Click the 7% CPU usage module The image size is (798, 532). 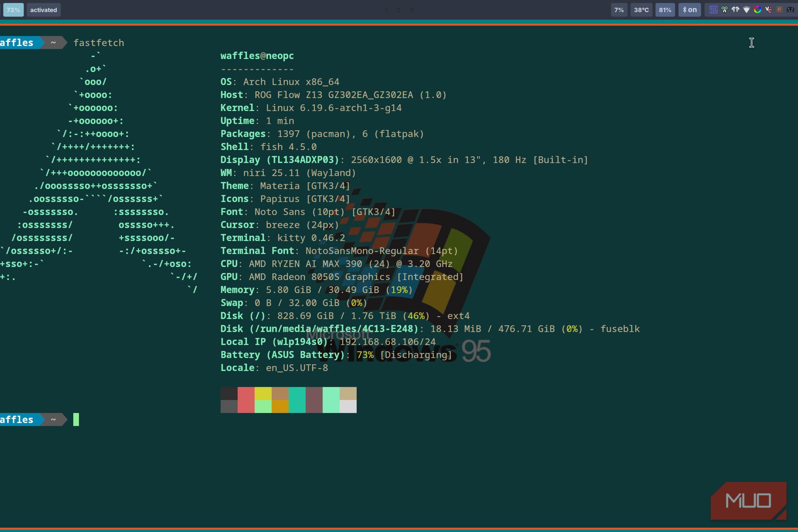pos(619,10)
